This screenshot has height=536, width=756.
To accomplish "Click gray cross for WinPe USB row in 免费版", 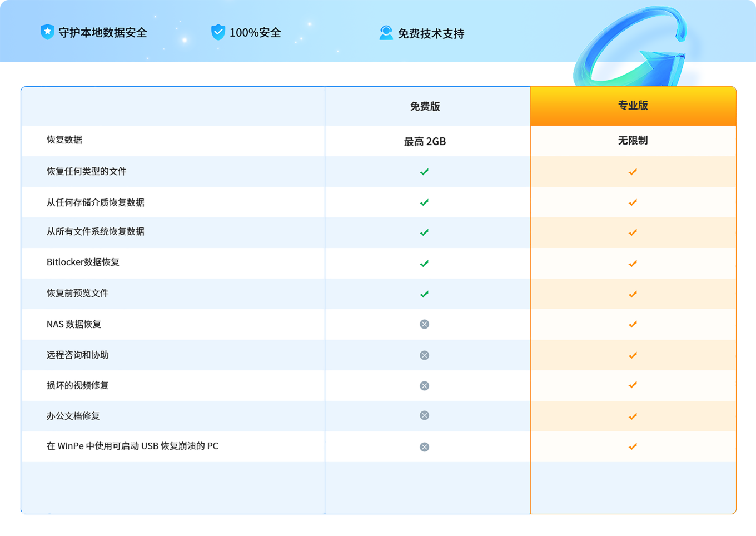I will [424, 447].
